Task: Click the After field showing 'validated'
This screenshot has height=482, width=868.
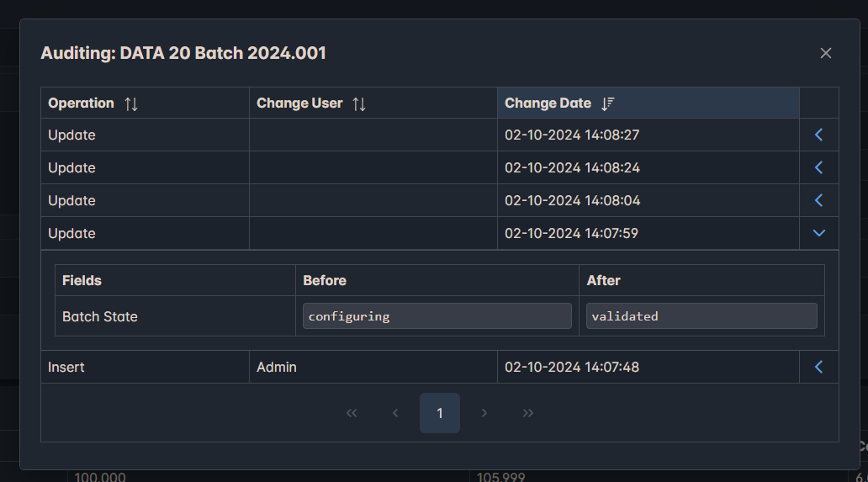Action: tap(701, 316)
